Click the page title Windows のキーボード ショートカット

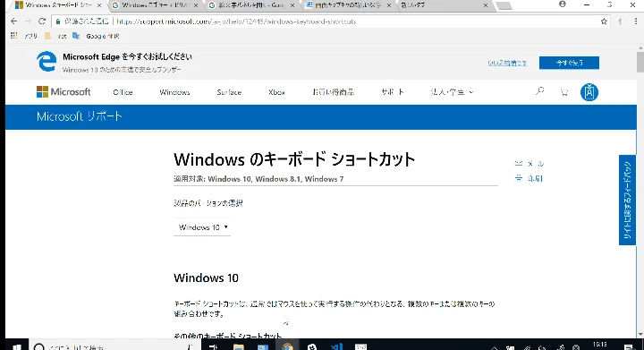(x=294, y=159)
